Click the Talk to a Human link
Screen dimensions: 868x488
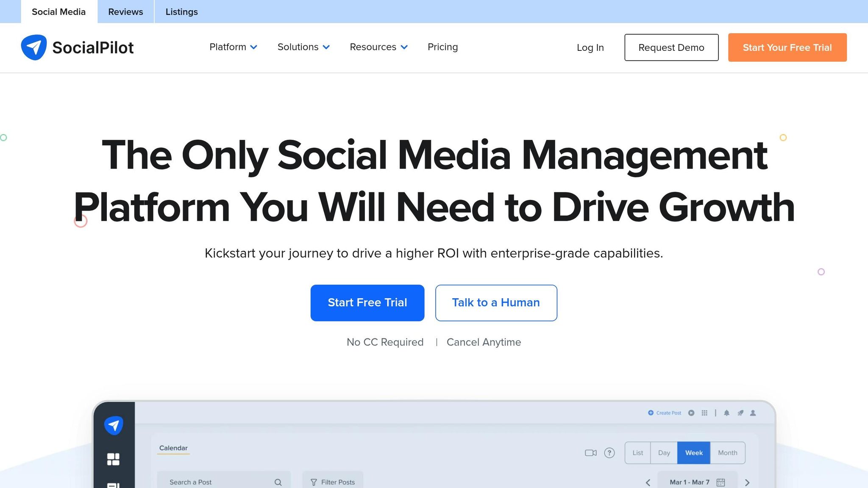496,302
